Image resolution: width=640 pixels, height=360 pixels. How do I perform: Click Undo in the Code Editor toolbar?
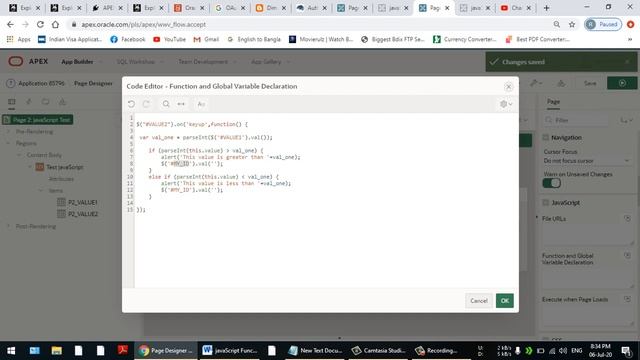(131, 104)
